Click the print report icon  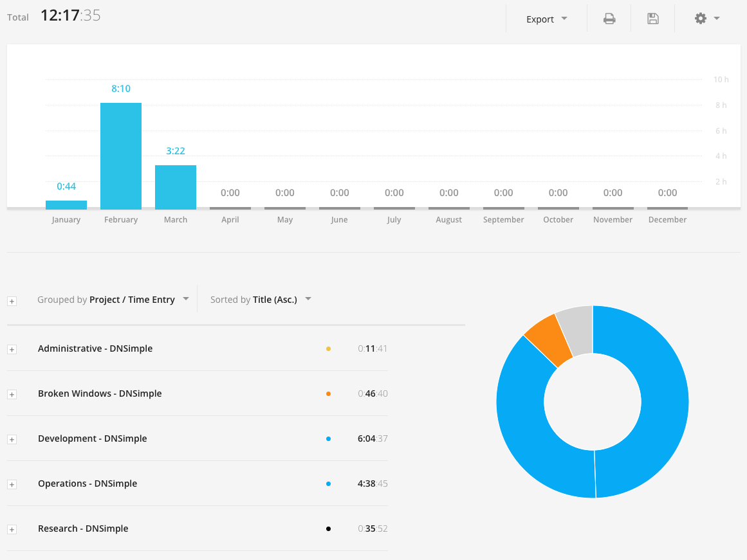[609, 19]
